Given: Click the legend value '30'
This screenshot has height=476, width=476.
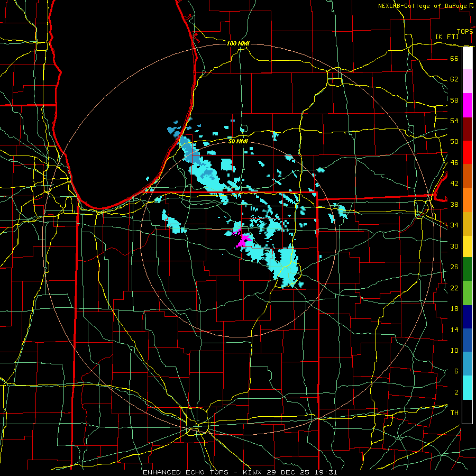Looking at the screenshot, I should click(x=454, y=246).
